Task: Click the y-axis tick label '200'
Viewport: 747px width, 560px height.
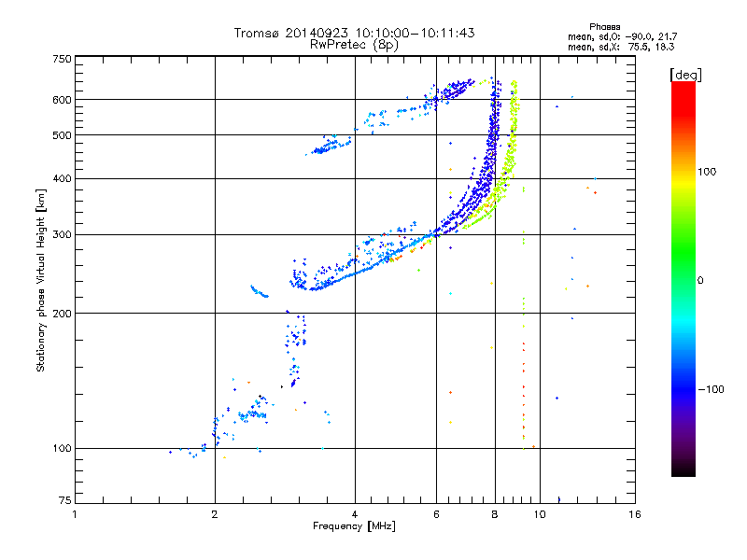Action: (x=62, y=314)
